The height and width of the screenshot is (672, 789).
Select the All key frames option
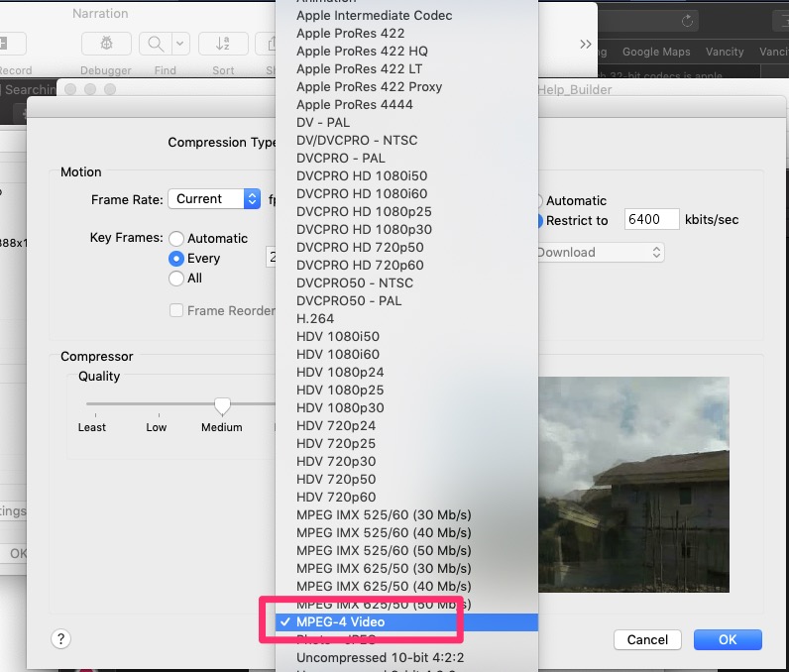176,279
